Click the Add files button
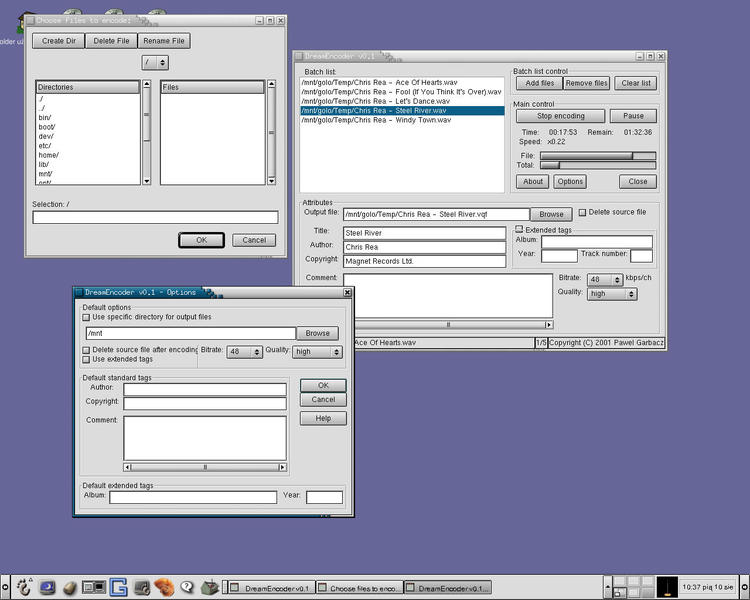 (539, 83)
